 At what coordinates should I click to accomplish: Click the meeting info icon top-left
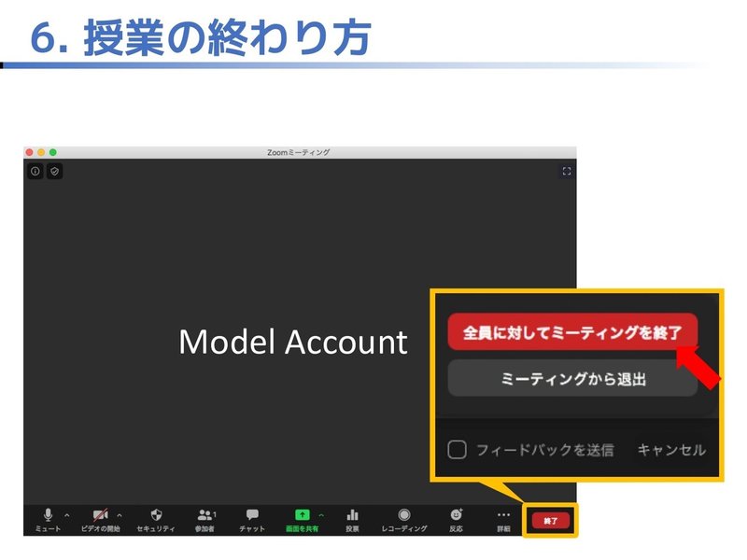point(35,172)
